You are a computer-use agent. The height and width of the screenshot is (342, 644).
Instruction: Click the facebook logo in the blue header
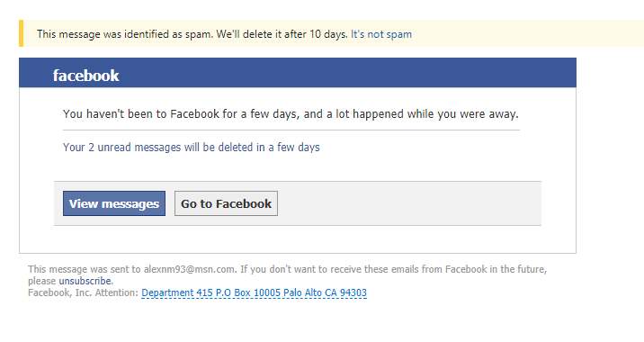(x=85, y=76)
